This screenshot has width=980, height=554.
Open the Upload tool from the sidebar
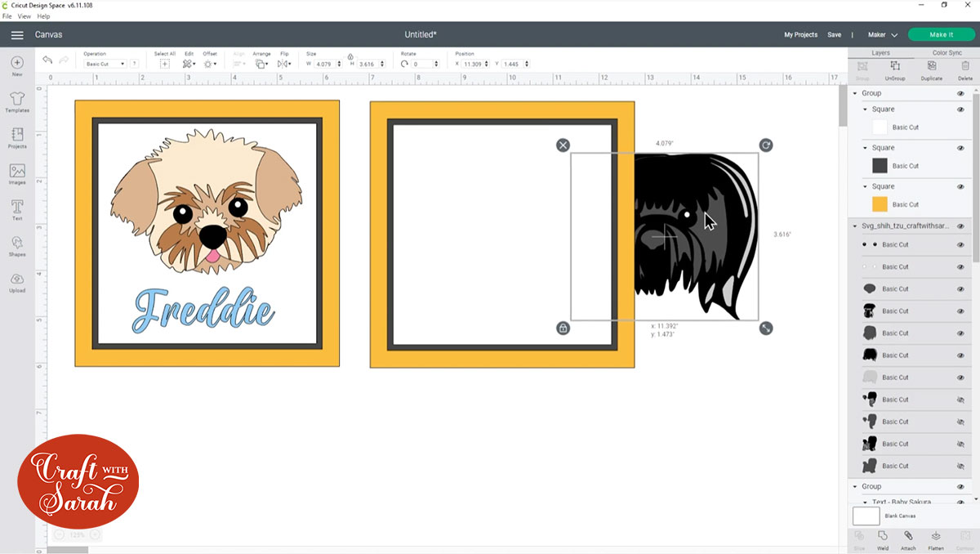[x=16, y=281]
